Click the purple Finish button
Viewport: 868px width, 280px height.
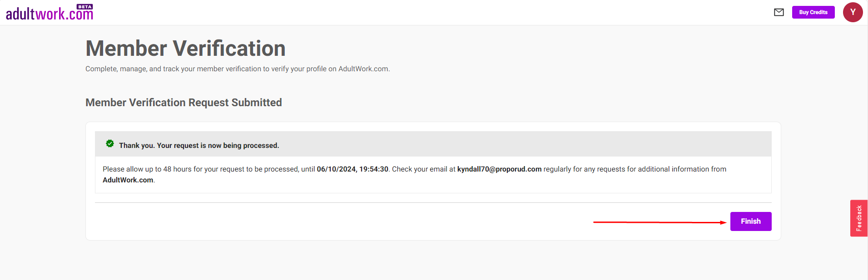pyautogui.click(x=751, y=221)
